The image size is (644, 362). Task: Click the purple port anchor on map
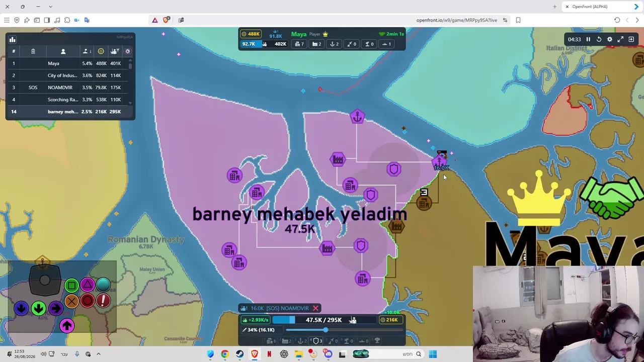357,117
